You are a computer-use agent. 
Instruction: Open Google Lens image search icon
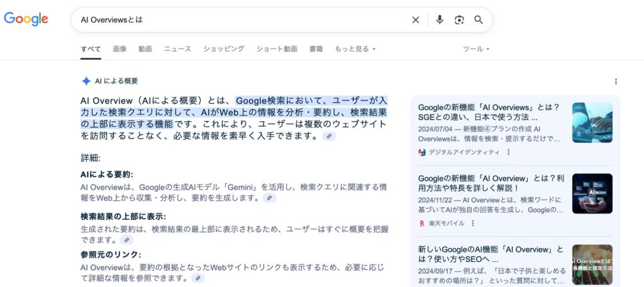(459, 19)
